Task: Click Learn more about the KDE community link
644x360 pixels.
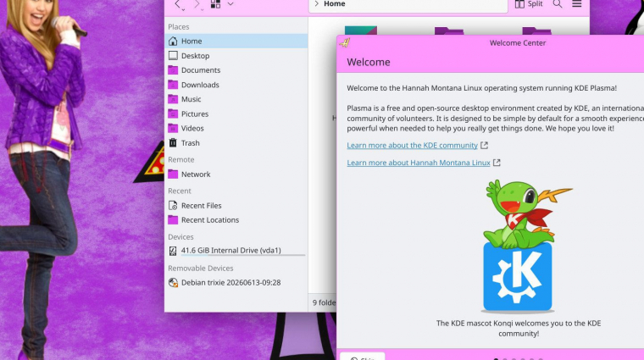Action: 412,146
